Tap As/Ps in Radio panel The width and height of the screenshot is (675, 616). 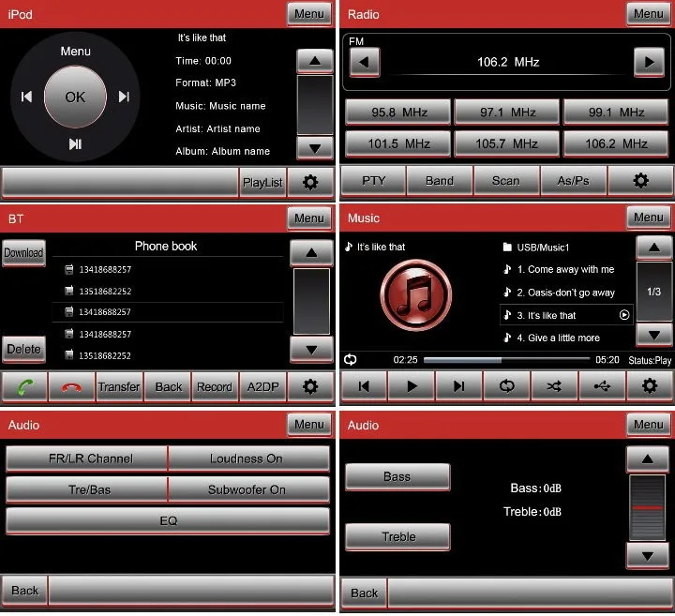point(573,181)
